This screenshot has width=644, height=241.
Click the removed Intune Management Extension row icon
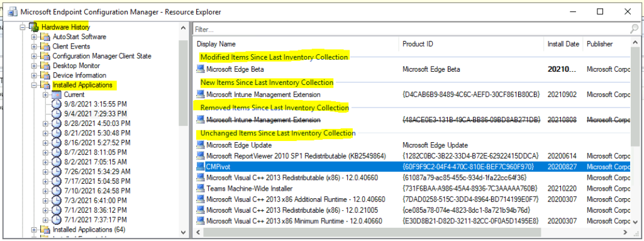tap(201, 120)
